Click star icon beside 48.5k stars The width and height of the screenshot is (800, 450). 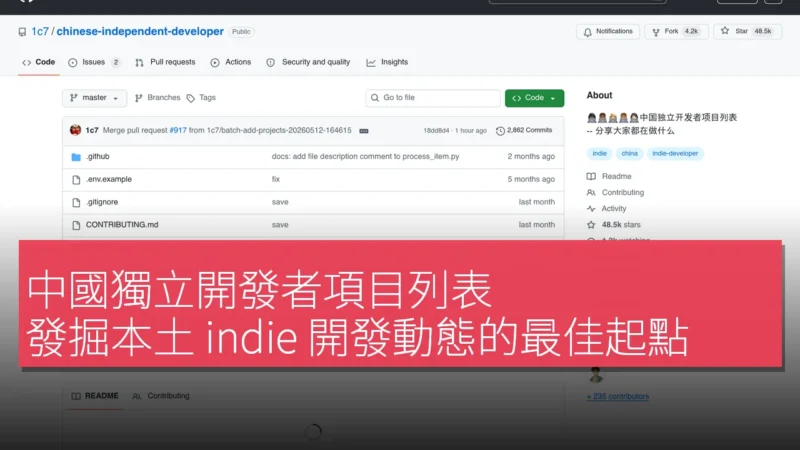point(591,224)
